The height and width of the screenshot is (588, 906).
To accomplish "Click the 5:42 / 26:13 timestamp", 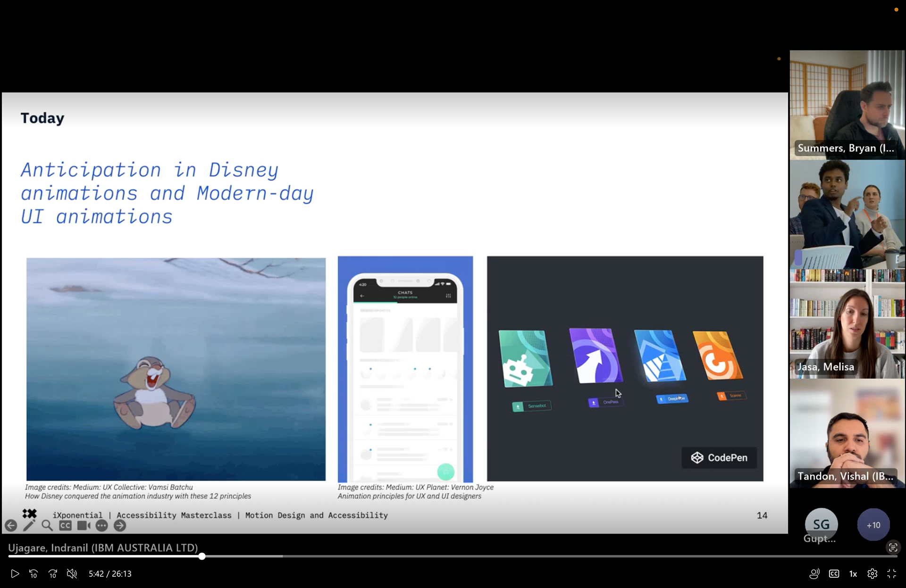I will (110, 574).
